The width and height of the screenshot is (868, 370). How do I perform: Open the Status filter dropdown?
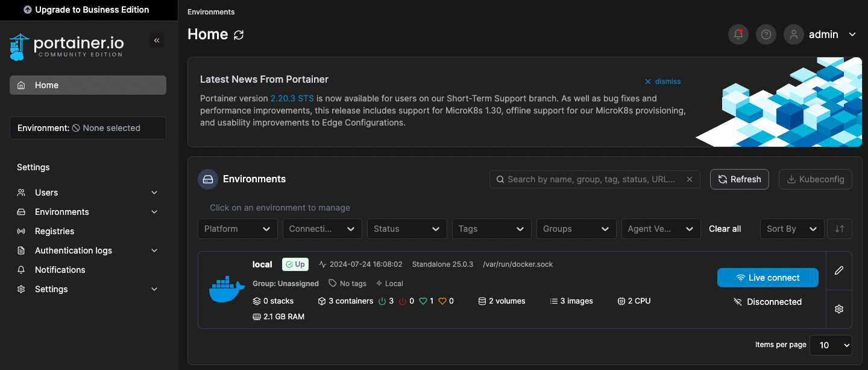[406, 229]
